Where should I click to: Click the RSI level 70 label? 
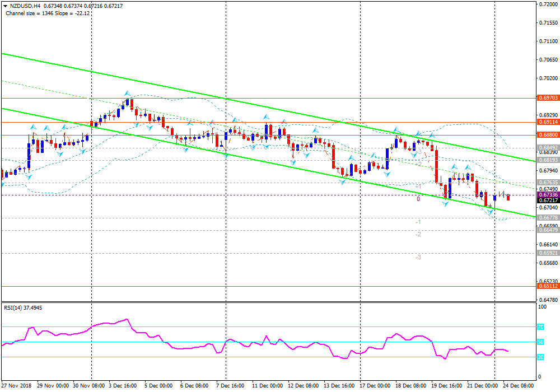click(x=541, y=326)
